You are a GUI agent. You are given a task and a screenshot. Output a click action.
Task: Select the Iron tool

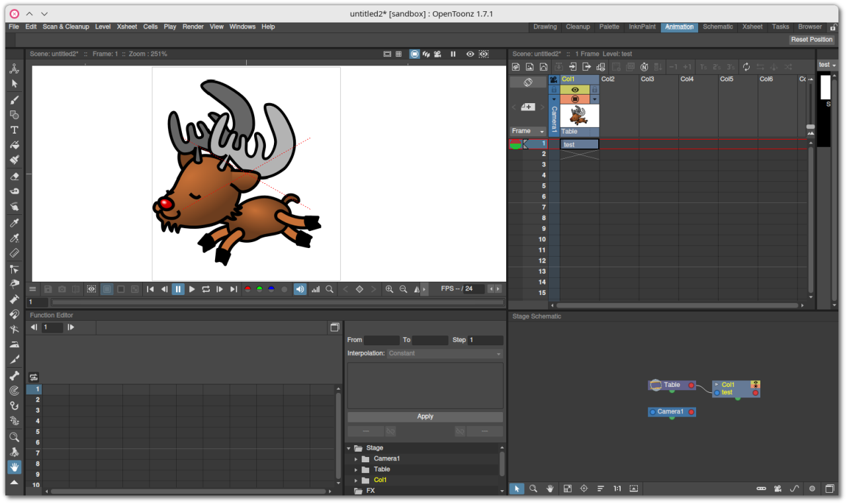tap(14, 345)
